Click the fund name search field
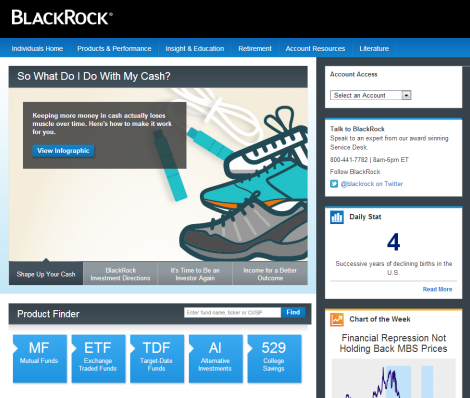The image size is (470, 398). (x=232, y=312)
